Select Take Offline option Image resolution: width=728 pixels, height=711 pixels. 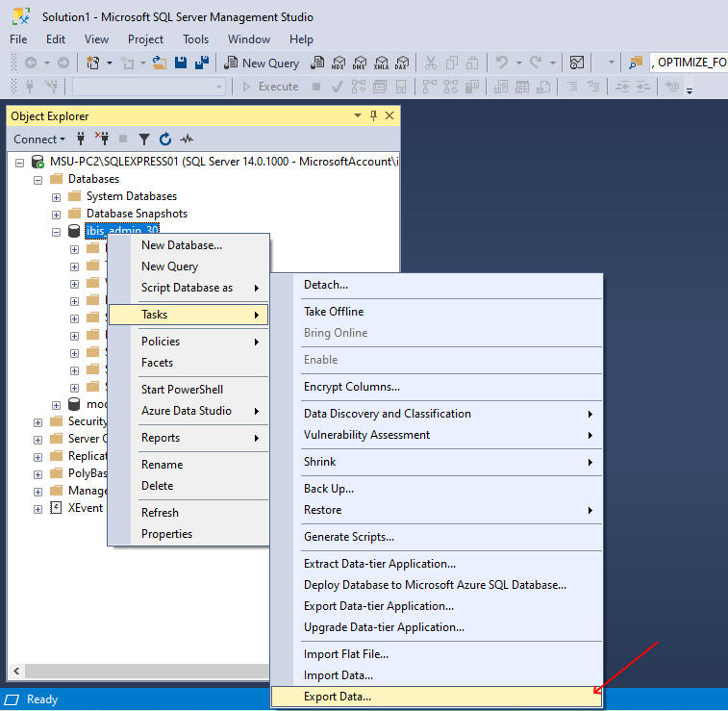(x=437, y=312)
